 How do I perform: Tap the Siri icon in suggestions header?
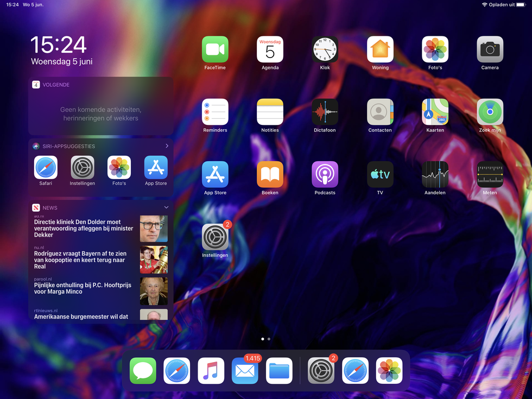[x=36, y=146]
